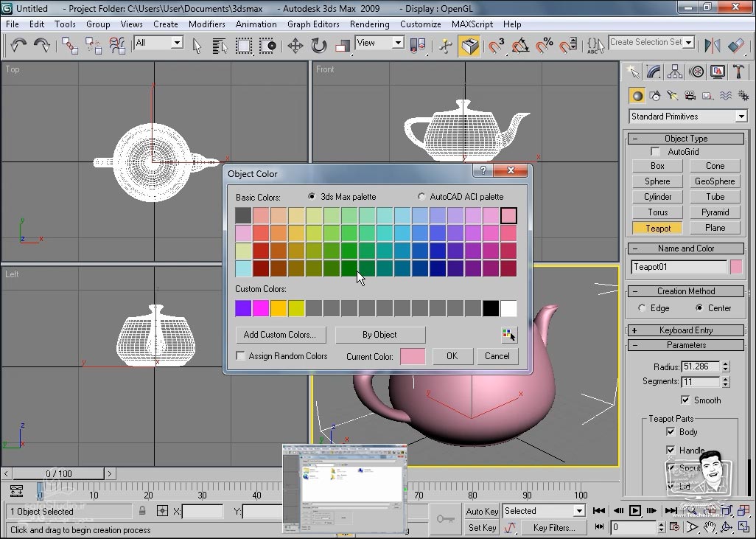Viewport: 756px width, 539px height.
Task: Tick the AutoGrid checkbox
Action: tap(655, 151)
